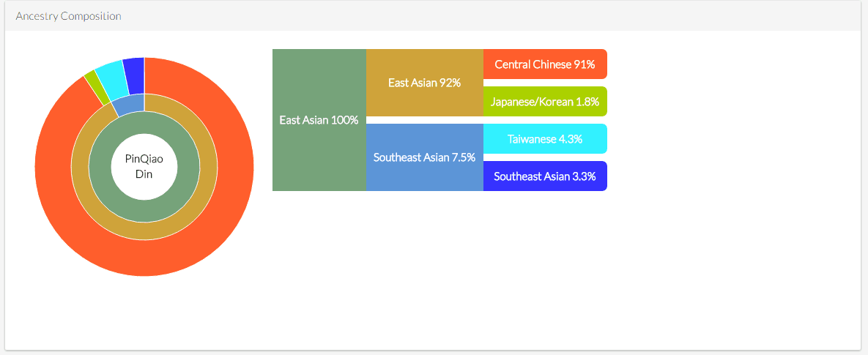The image size is (868, 355).
Task: Select the dark blue Southeast Asian 3.3% box
Action: tap(545, 176)
